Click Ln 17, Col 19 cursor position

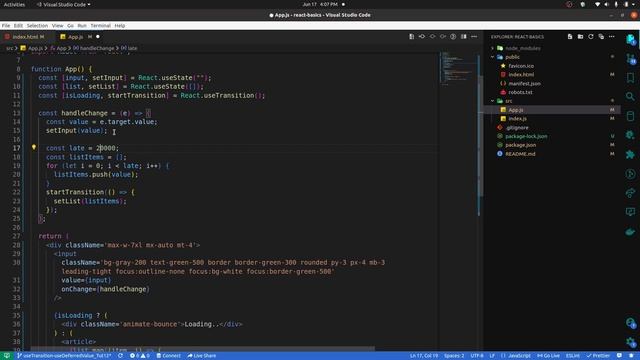(424, 356)
